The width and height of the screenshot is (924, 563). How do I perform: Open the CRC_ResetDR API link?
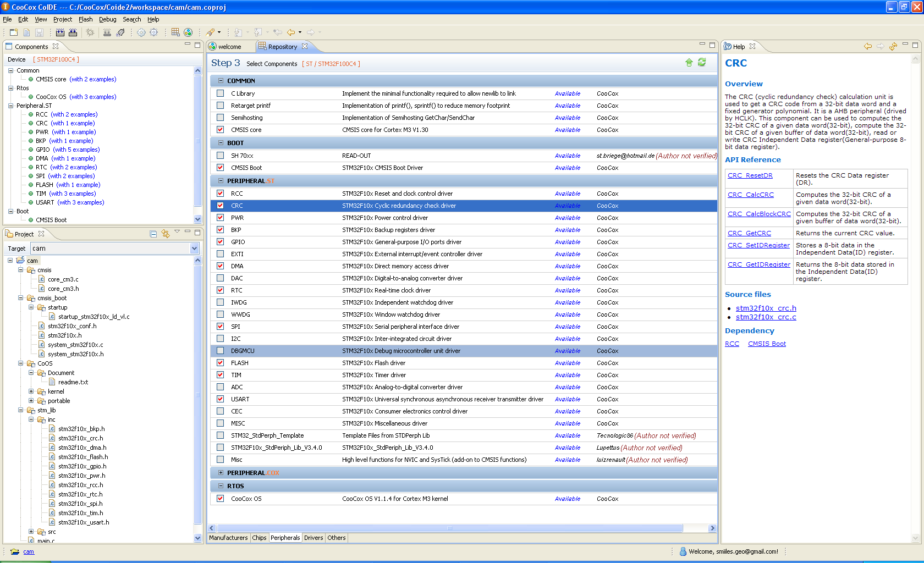750,175
